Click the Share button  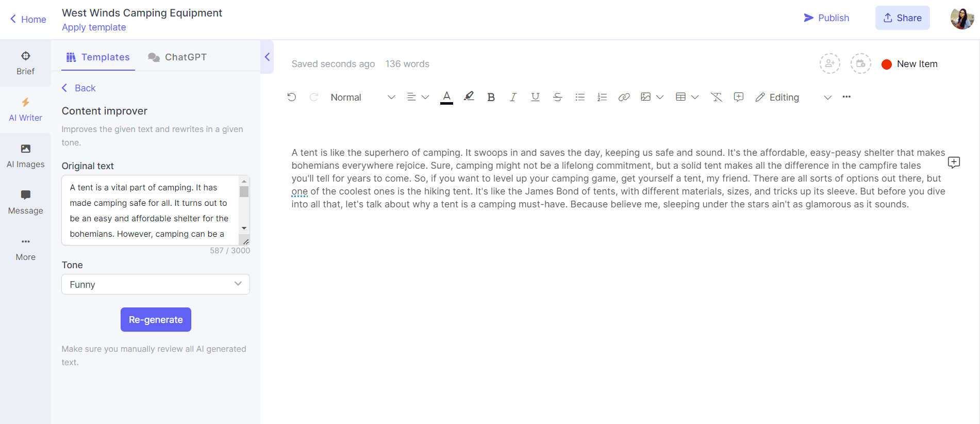(x=902, y=18)
